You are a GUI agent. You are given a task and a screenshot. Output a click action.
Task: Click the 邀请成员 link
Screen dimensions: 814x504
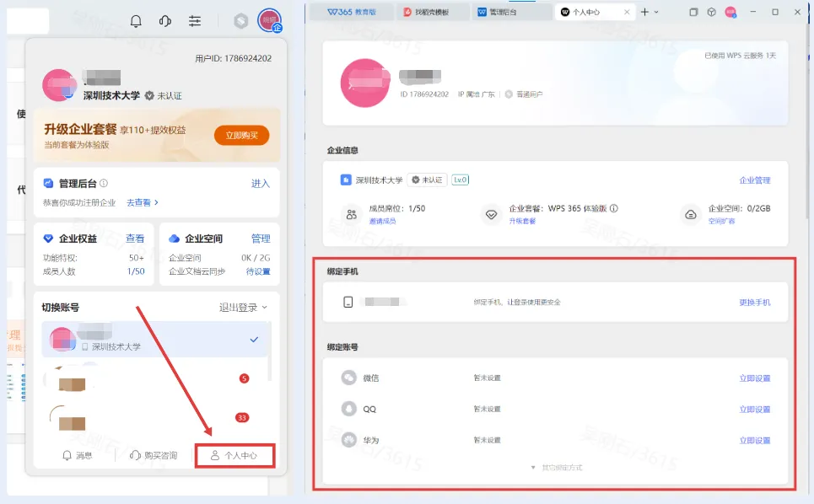383,221
